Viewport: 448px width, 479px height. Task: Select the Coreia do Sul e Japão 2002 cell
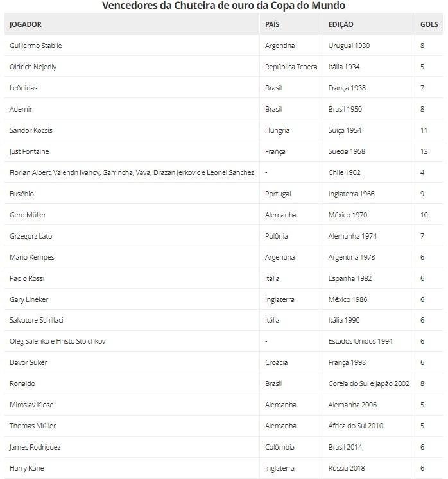pyautogui.click(x=368, y=383)
